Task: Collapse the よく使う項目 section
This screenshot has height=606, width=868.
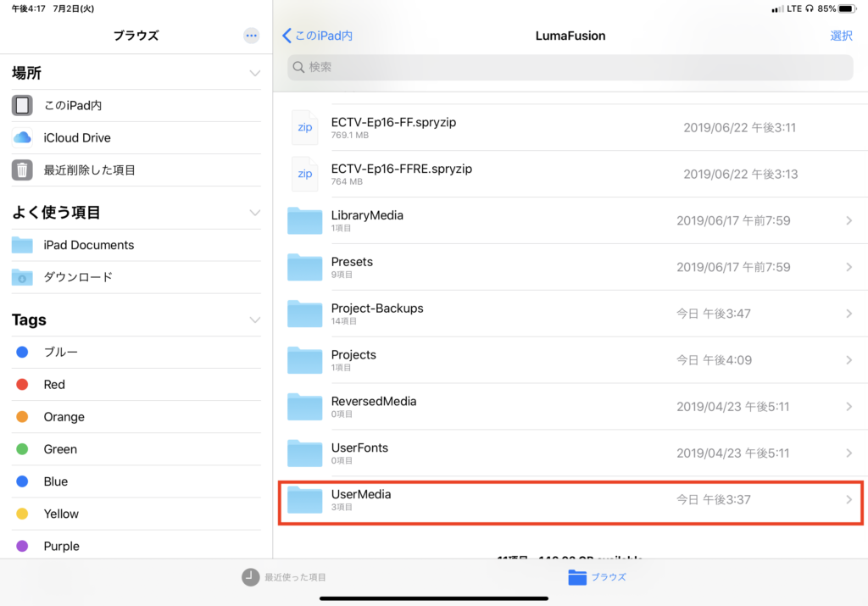Action: pos(254,213)
